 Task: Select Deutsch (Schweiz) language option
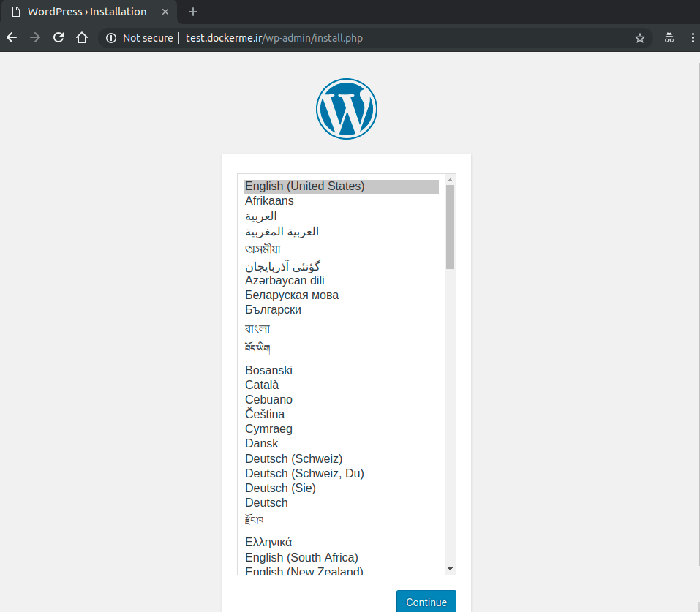(341, 459)
